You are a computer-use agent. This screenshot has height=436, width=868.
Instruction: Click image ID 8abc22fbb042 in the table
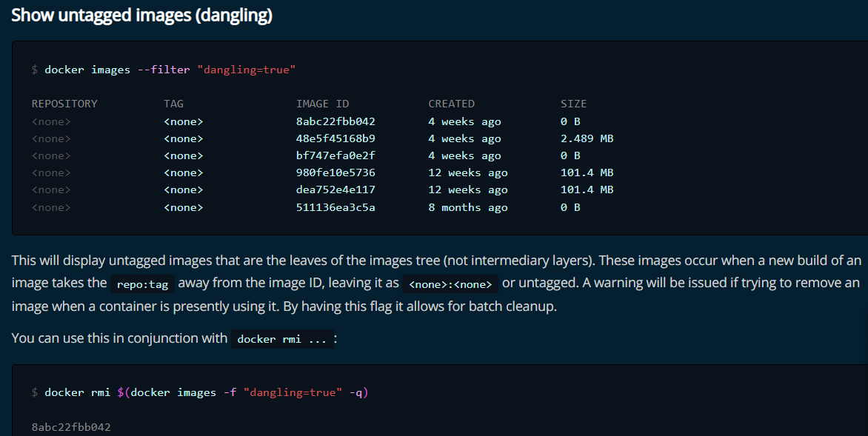pyautogui.click(x=335, y=121)
